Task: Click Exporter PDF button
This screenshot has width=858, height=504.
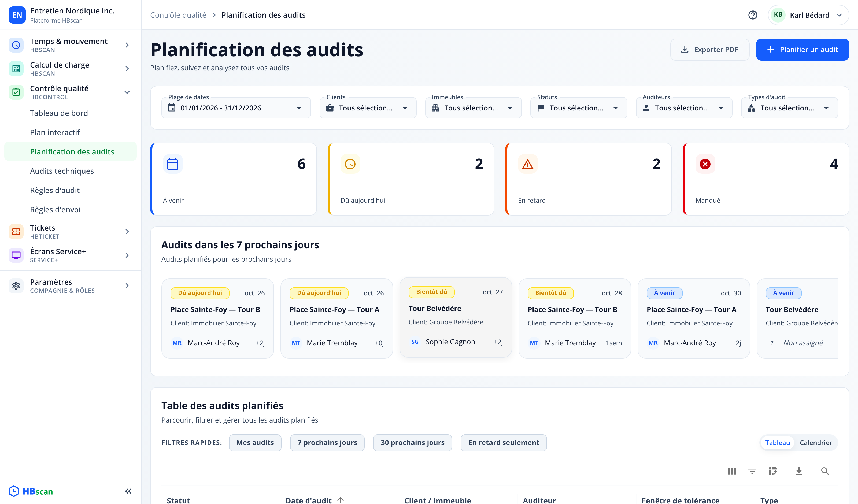Action: click(709, 49)
